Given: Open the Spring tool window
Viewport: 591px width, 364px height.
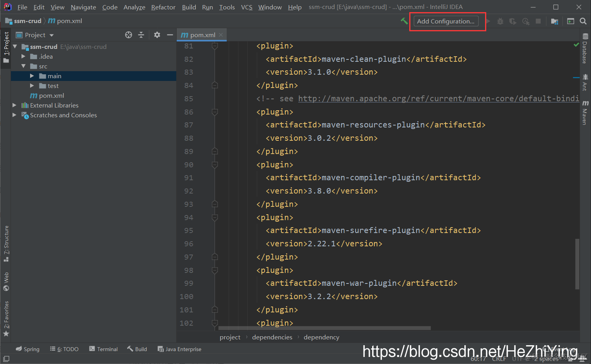Looking at the screenshot, I should point(27,349).
